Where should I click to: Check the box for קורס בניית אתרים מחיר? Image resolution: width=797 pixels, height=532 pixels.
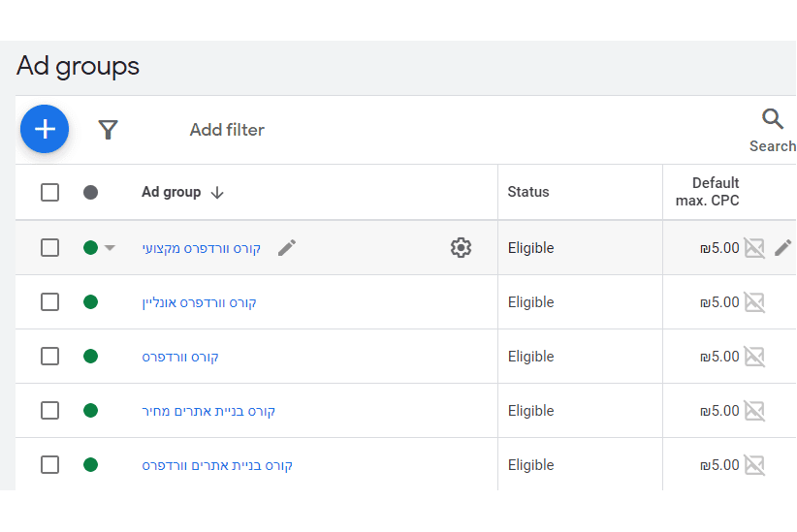pyautogui.click(x=49, y=411)
